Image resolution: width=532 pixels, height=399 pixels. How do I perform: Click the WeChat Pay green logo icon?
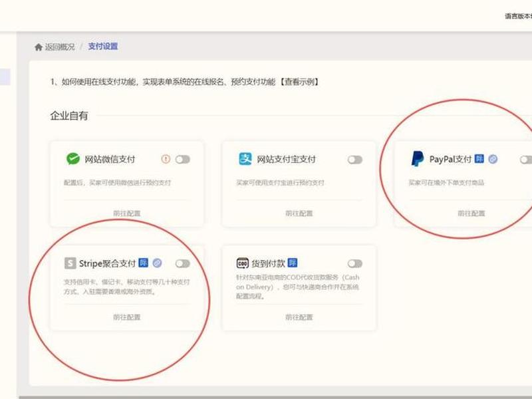[x=72, y=159]
